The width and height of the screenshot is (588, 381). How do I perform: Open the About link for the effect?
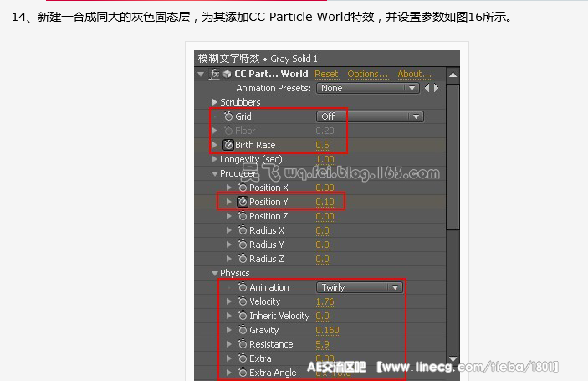pos(415,74)
